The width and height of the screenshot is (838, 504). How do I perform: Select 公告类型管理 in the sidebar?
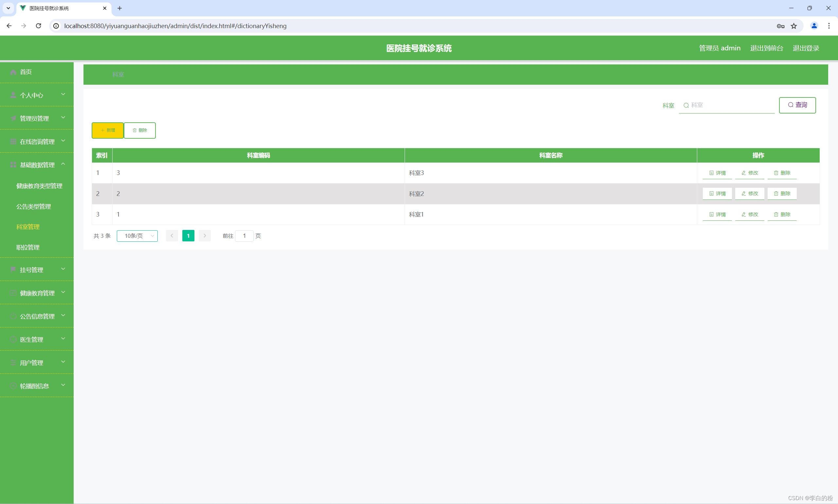(34, 207)
